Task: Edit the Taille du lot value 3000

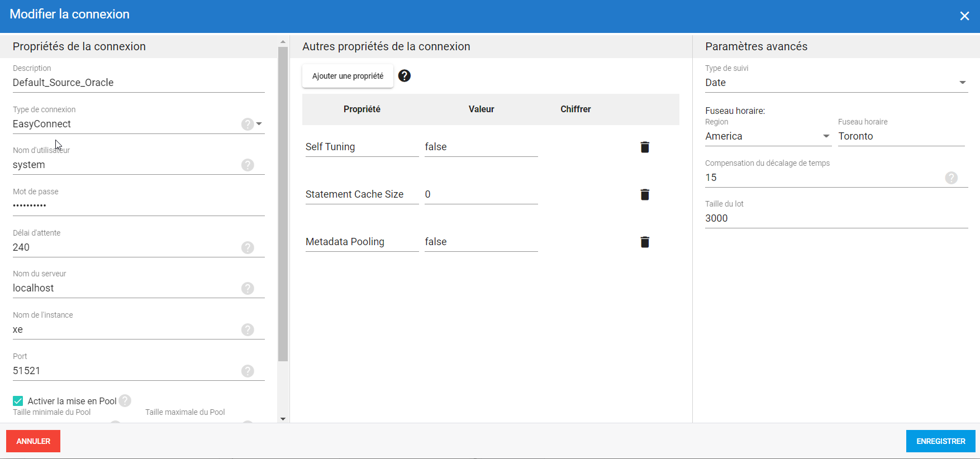Action: click(x=836, y=218)
